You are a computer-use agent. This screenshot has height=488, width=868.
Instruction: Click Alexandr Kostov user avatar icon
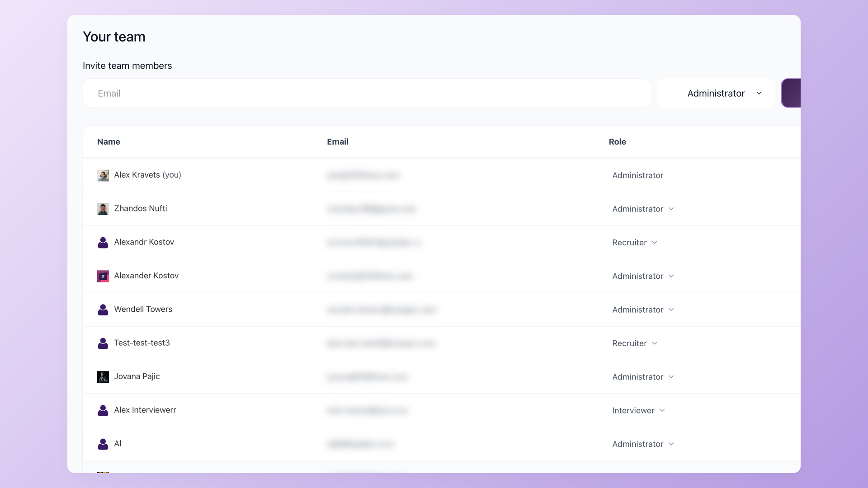[103, 243]
